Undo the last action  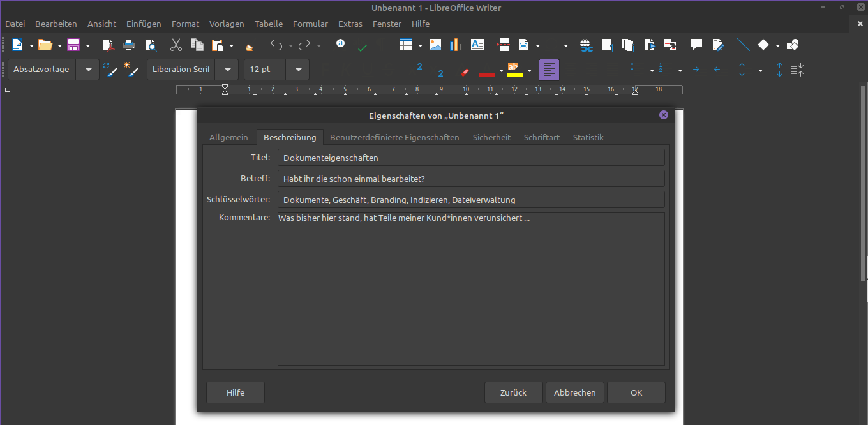tap(276, 45)
